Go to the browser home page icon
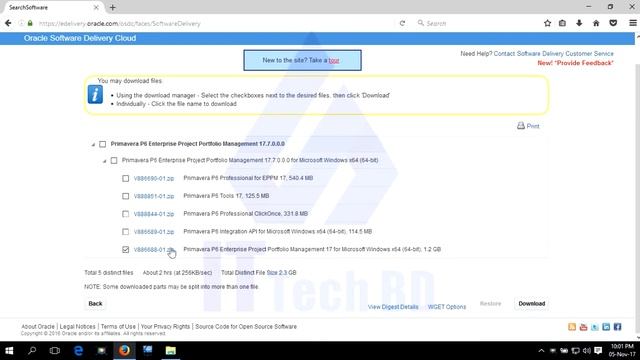 click(x=596, y=23)
